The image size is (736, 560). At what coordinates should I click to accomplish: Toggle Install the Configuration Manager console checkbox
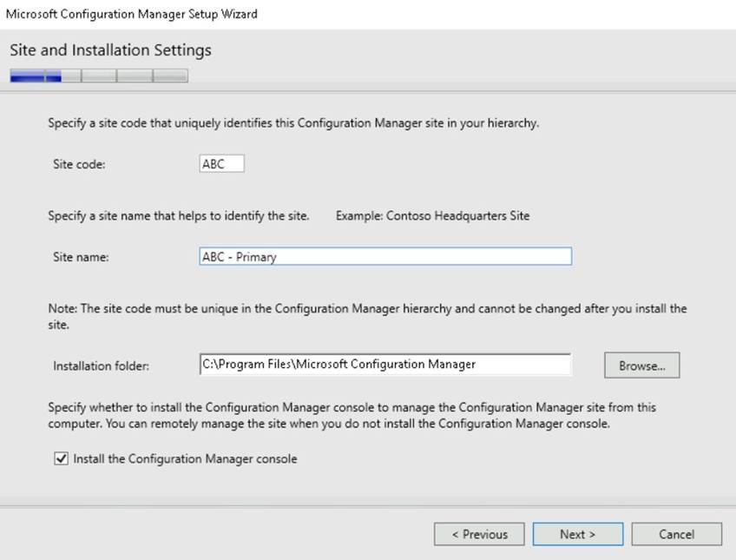coord(61,458)
